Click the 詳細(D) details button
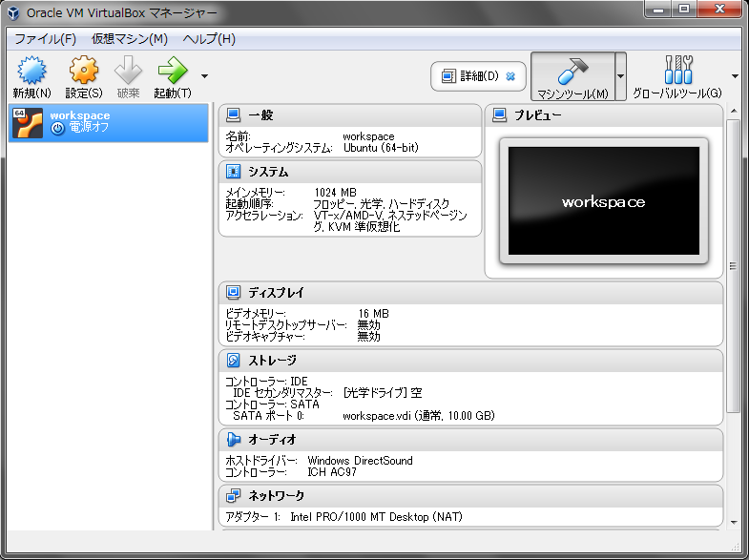 tap(478, 76)
